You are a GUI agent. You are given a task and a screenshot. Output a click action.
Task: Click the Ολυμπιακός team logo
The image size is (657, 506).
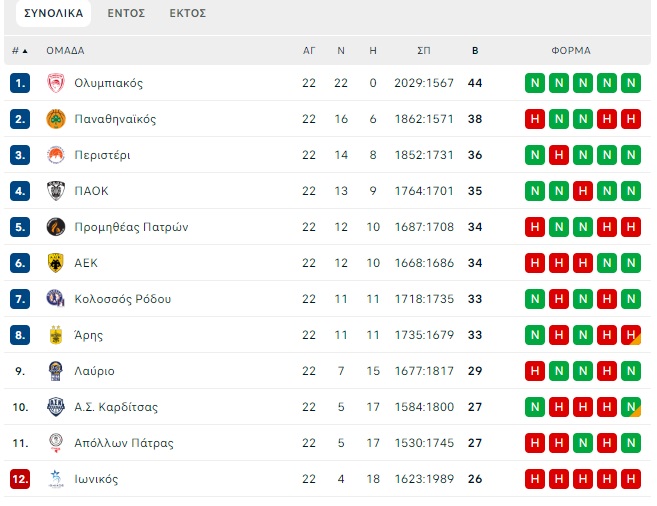click(56, 83)
